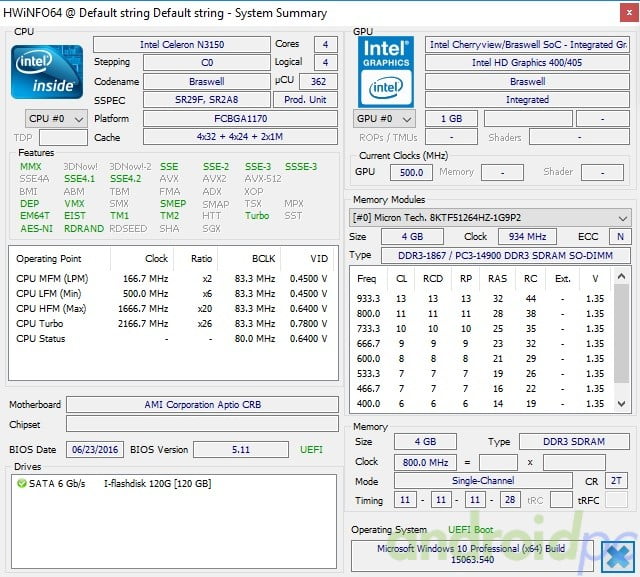Click the Windows 10 Professional OS field
The image size is (640, 577).
point(471,554)
